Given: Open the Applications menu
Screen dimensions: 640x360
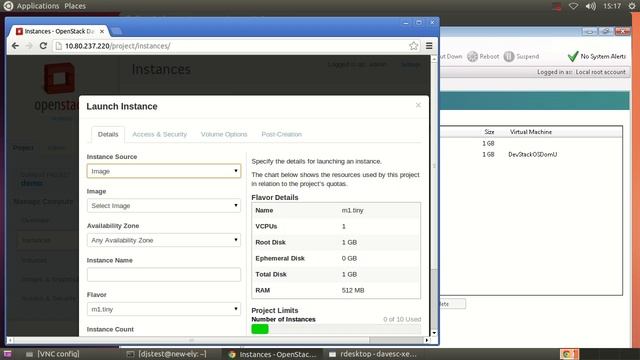Looking at the screenshot, I should tap(38, 6).
